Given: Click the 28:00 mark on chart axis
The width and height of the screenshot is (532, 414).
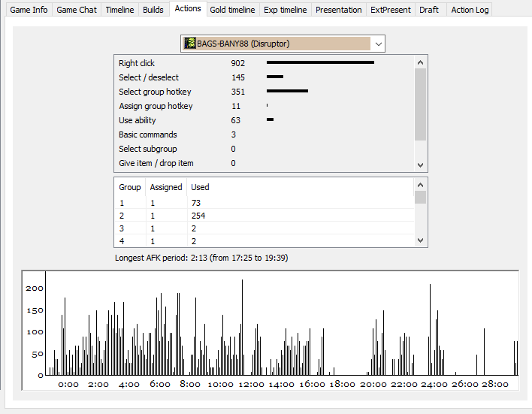Looking at the screenshot, I should click(x=495, y=385).
